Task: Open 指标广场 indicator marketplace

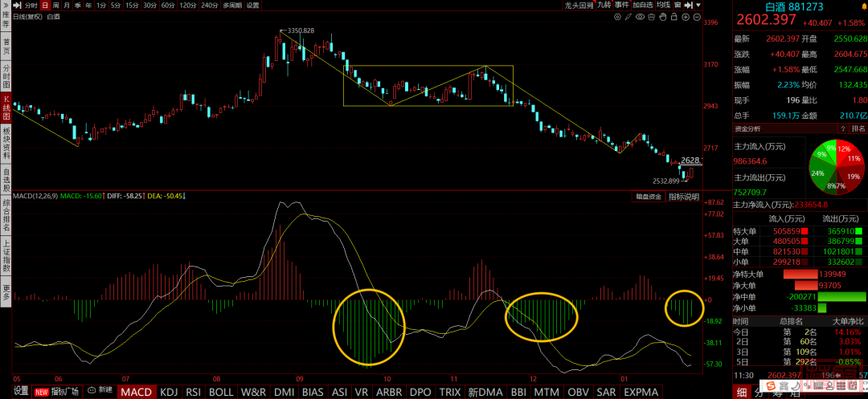Action: point(65,392)
